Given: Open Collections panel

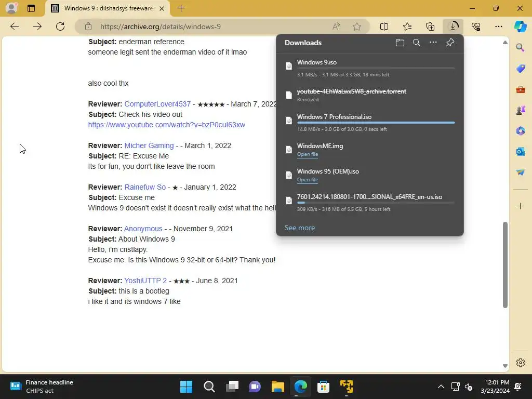Looking at the screenshot, I should click(x=430, y=26).
